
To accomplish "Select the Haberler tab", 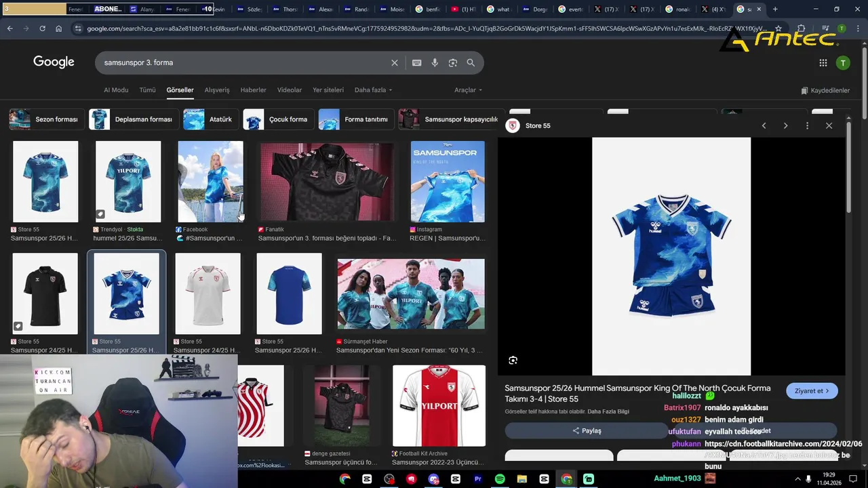I will point(253,90).
